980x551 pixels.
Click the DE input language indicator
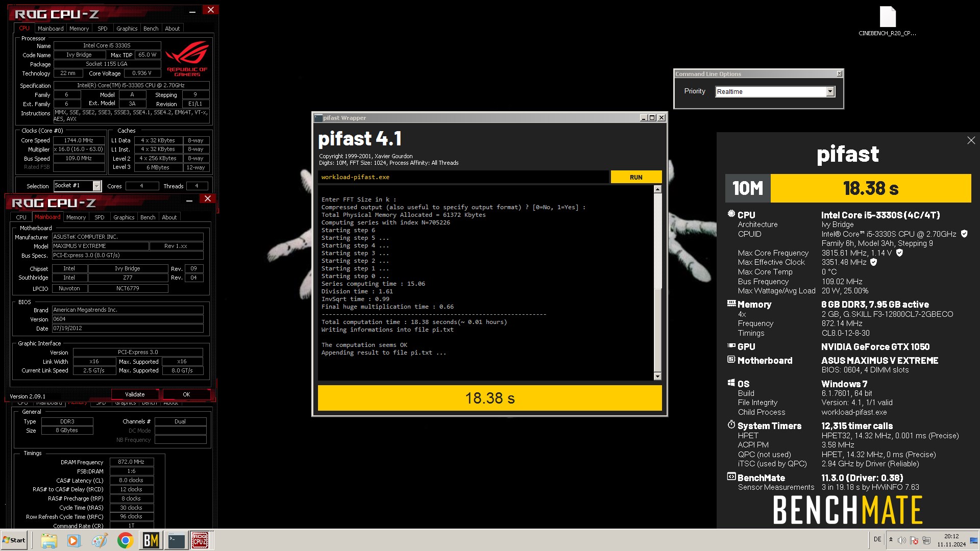pyautogui.click(x=877, y=539)
